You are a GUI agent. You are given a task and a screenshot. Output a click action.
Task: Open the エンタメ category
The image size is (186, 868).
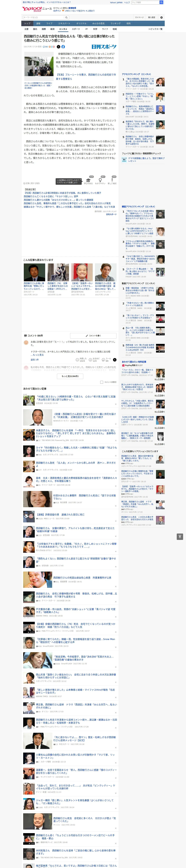[63, 29]
